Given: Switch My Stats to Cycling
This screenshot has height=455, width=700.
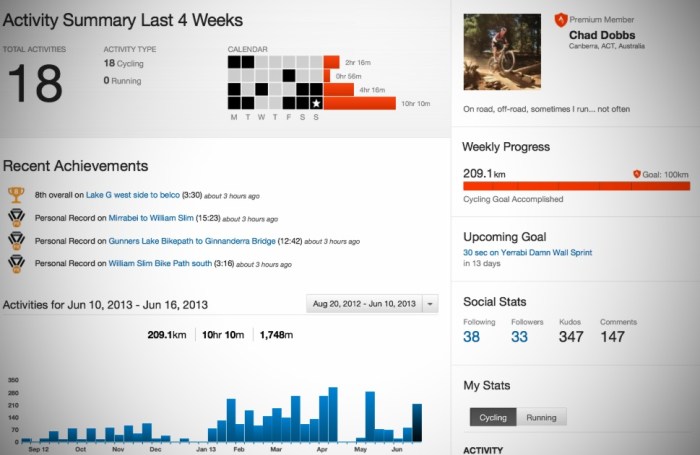Looking at the screenshot, I should coord(493,417).
